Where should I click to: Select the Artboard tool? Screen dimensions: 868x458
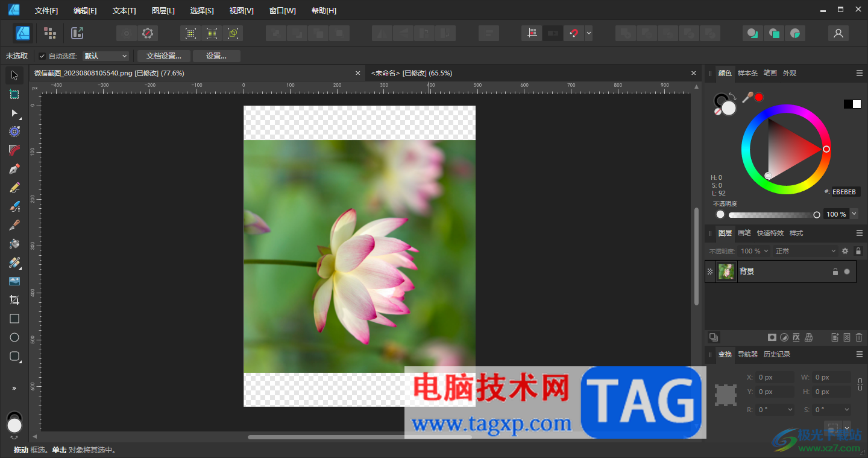tap(14, 94)
